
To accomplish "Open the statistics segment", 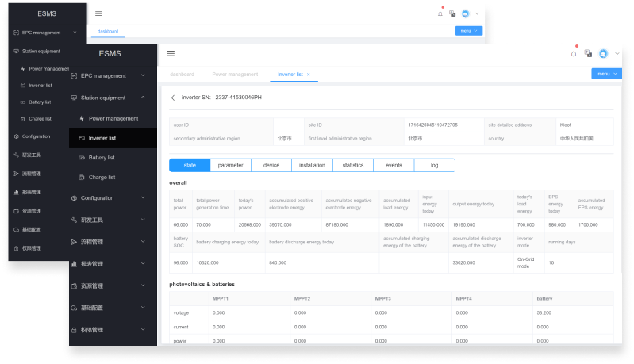I will [353, 165].
